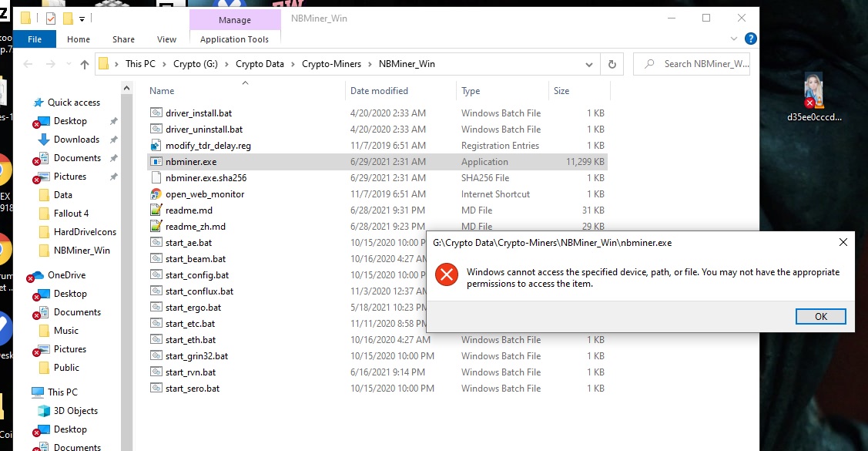Viewport: 868px width, 451px height.
Task: Open Explorer help with the question mark icon
Action: click(x=749, y=39)
